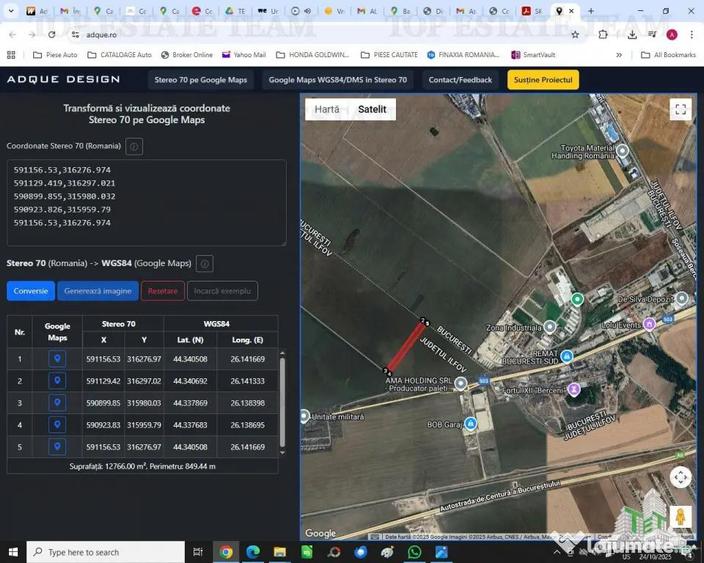Click the BOB Garaj map marker
The height and width of the screenshot is (563, 704).
click(x=470, y=423)
